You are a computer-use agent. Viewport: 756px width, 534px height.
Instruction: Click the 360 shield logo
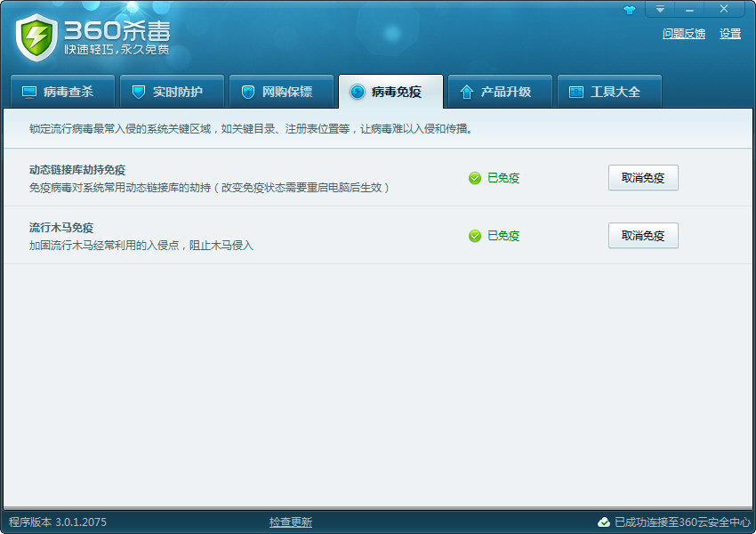[36, 37]
